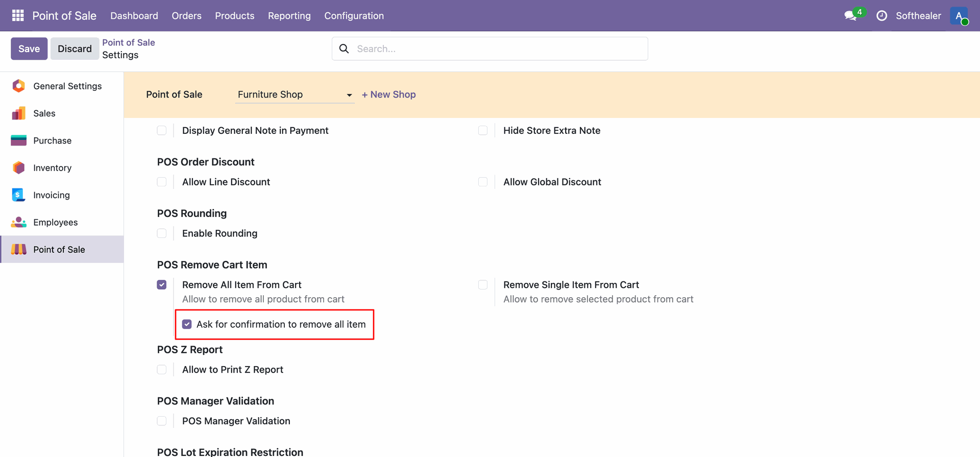Open the chat messages icon
Image resolution: width=980 pixels, height=457 pixels.
click(x=850, y=15)
